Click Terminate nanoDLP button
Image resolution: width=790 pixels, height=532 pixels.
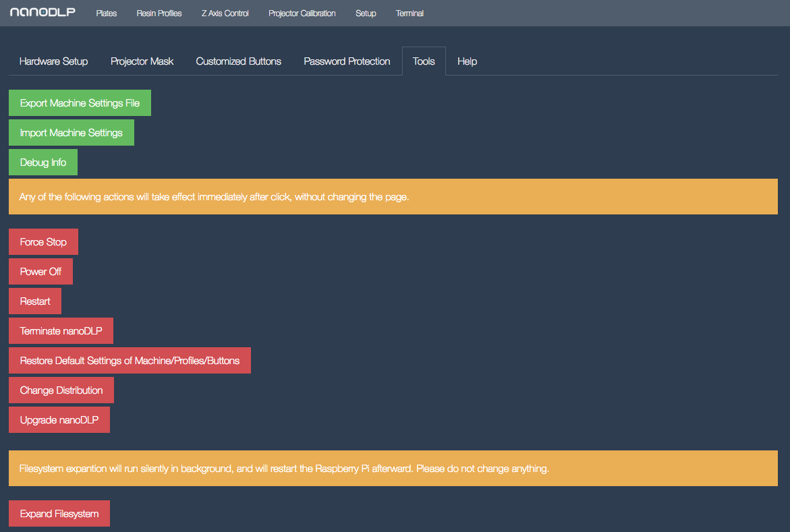[x=61, y=331]
